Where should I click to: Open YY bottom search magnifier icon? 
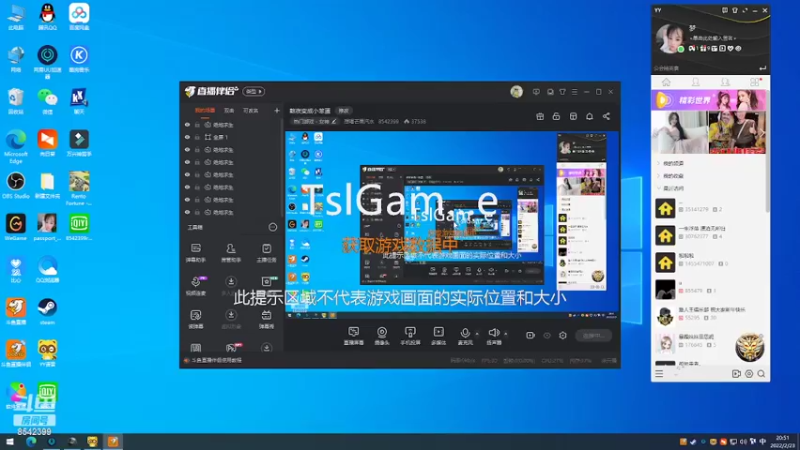[x=761, y=374]
